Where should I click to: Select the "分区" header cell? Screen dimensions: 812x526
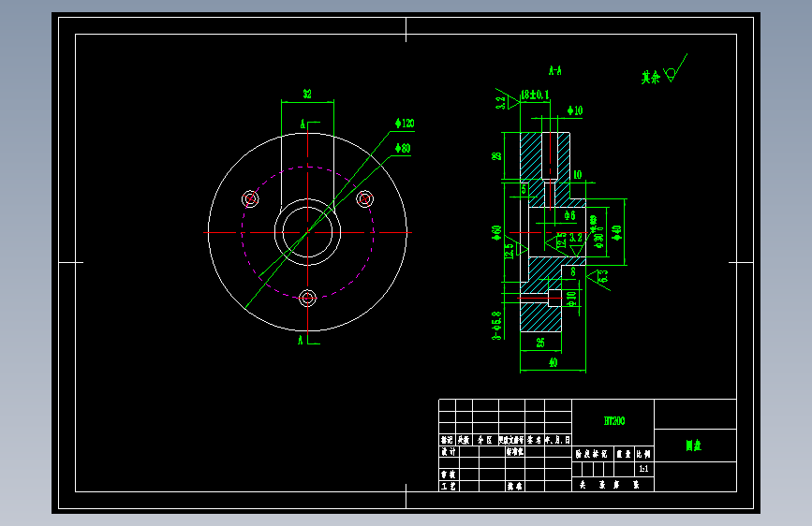point(485,440)
